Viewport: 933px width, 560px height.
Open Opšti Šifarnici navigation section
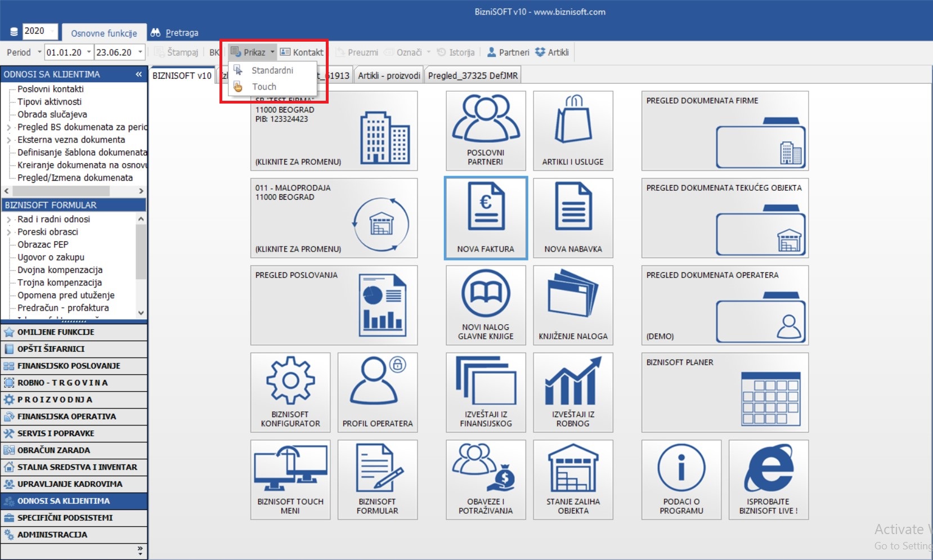pyautogui.click(x=74, y=349)
